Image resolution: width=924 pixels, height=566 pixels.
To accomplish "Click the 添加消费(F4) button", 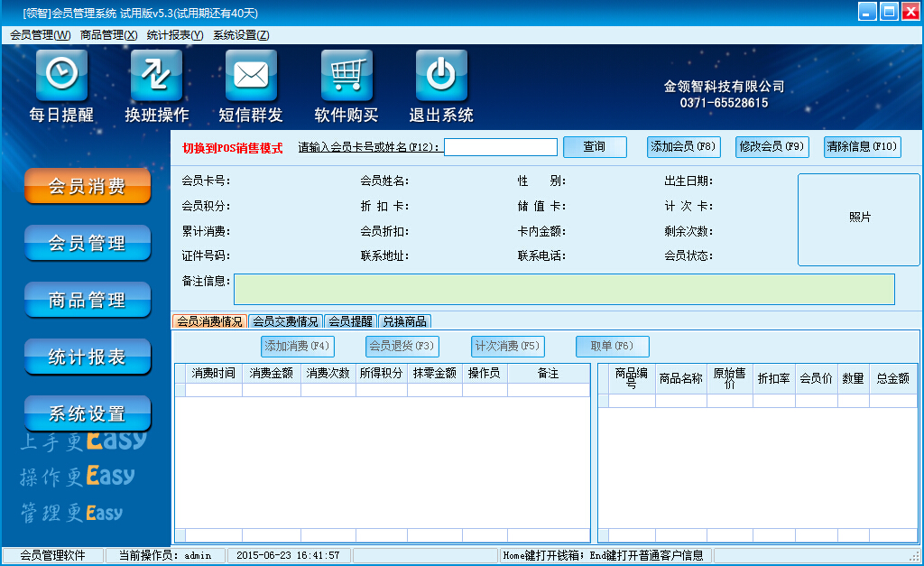I will (x=295, y=346).
